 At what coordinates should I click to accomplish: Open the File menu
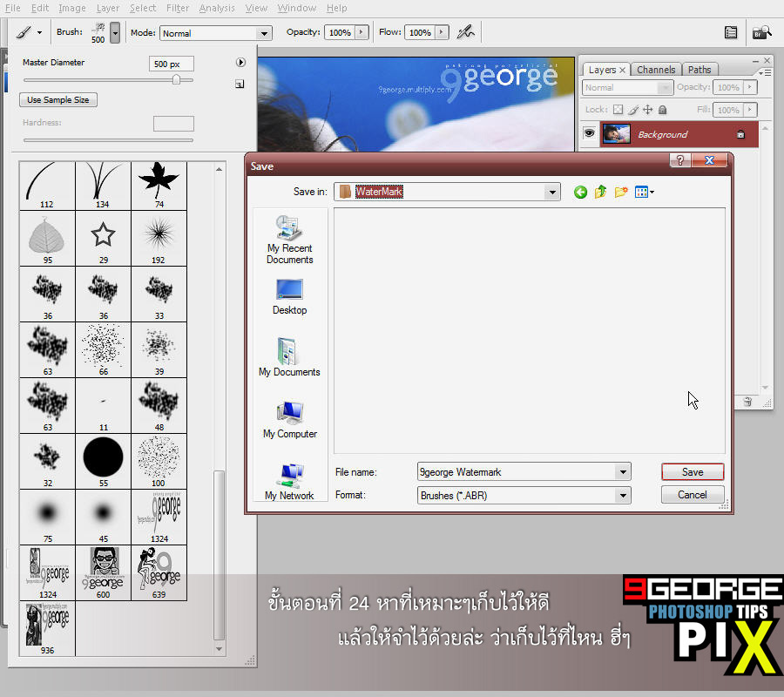(x=13, y=8)
